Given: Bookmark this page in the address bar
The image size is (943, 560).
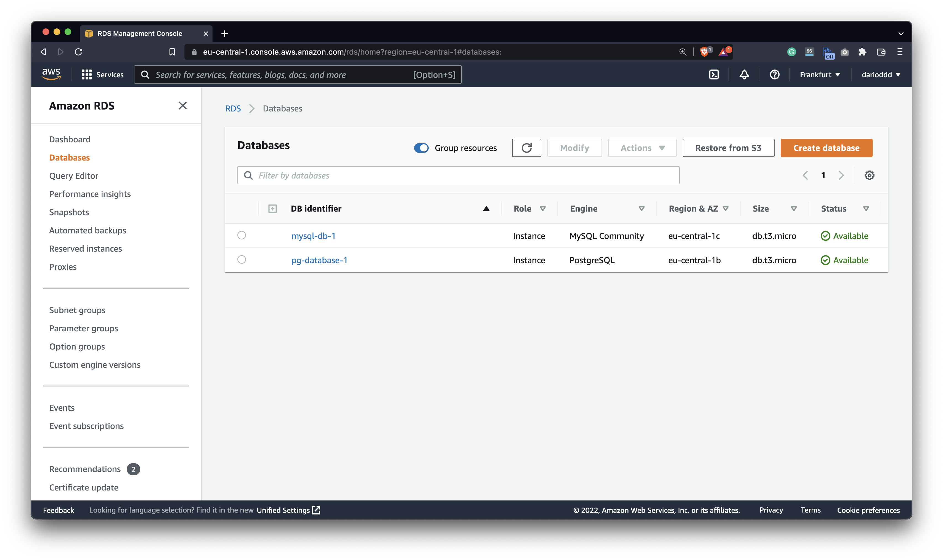Looking at the screenshot, I should pos(172,52).
